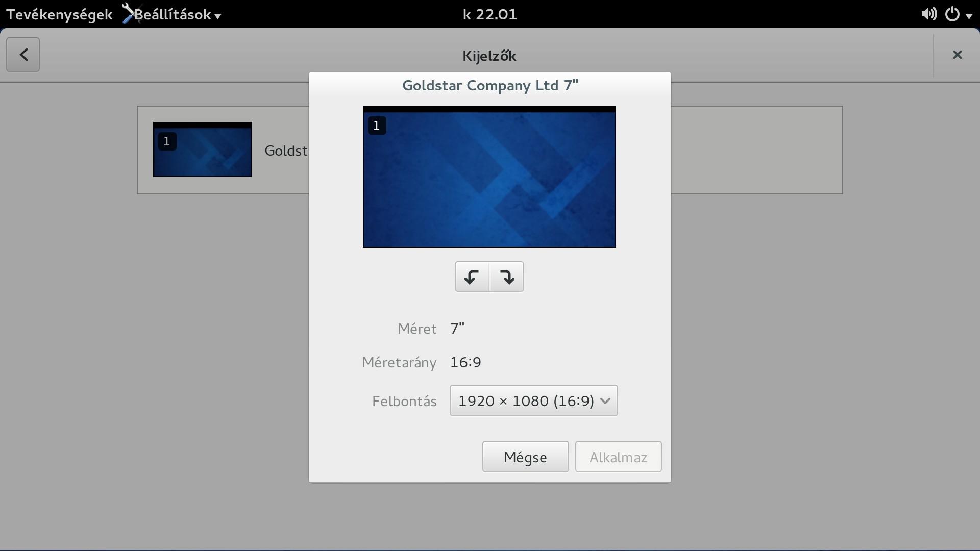Click the 7" size value
Image resolution: width=980 pixels, height=551 pixels.
tap(457, 328)
